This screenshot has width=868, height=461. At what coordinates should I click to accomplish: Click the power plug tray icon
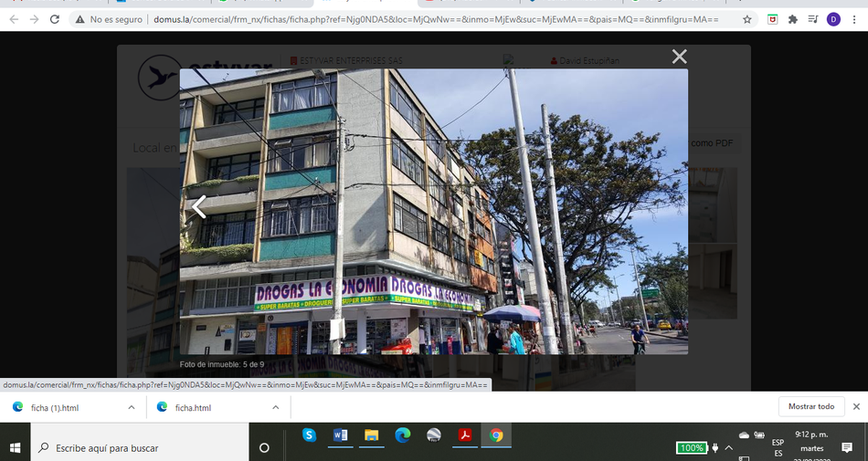point(715,447)
